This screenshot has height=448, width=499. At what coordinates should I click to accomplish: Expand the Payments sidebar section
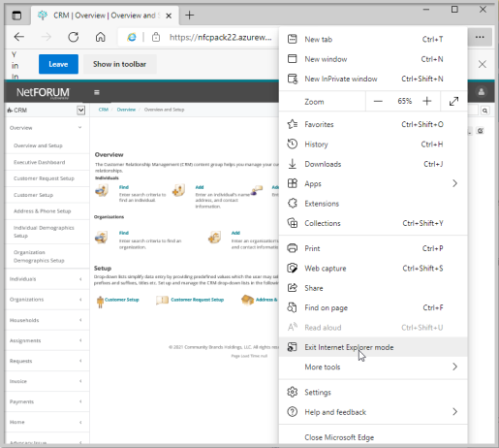click(47, 401)
